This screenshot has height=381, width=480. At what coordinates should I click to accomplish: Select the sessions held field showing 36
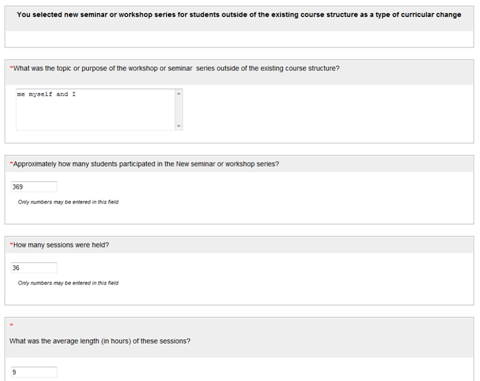coord(34,268)
